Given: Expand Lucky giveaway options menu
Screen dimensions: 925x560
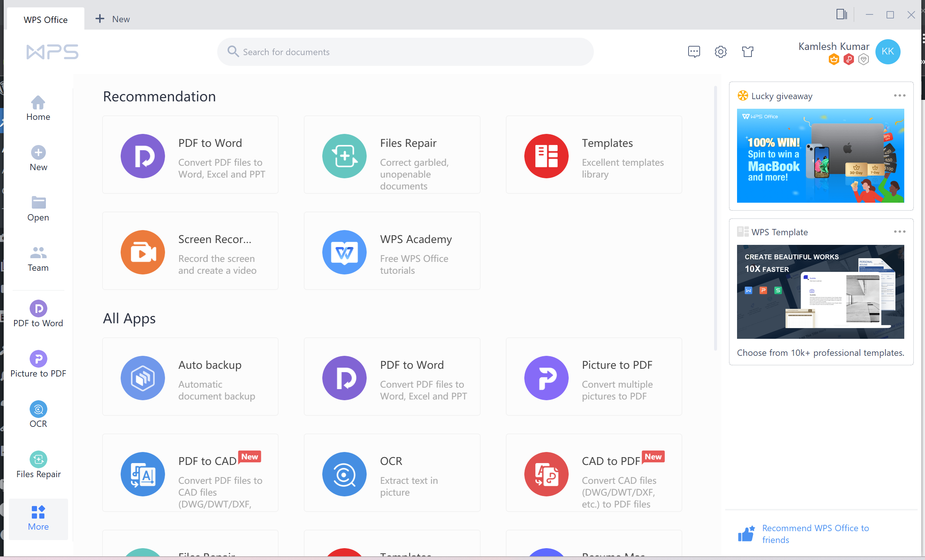Looking at the screenshot, I should click(899, 96).
